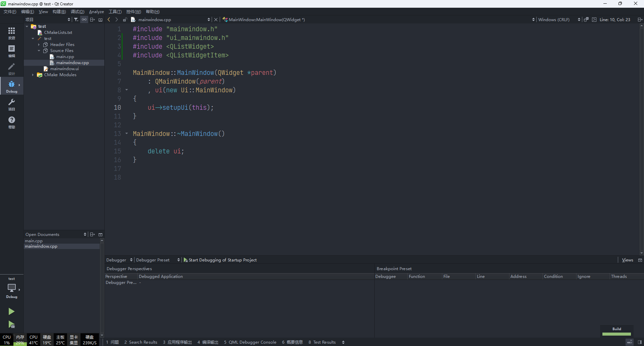Click the file encoding database icon
This screenshot has height=346, width=644.
pyautogui.click(x=586, y=19)
